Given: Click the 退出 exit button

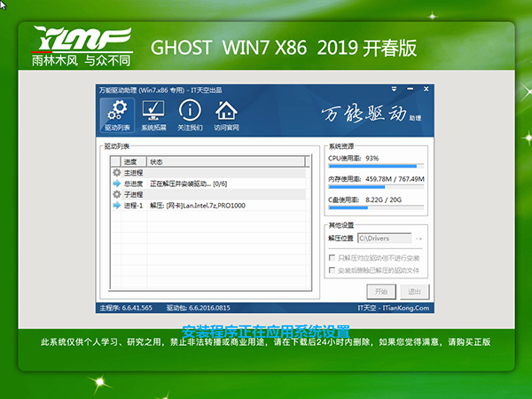Looking at the screenshot, I should click(x=414, y=292).
